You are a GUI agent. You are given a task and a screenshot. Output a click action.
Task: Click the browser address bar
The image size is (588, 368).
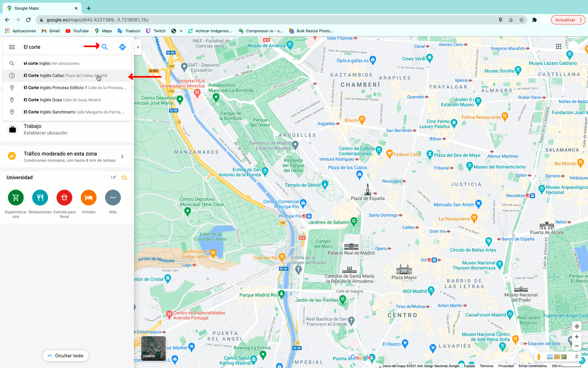(267, 20)
